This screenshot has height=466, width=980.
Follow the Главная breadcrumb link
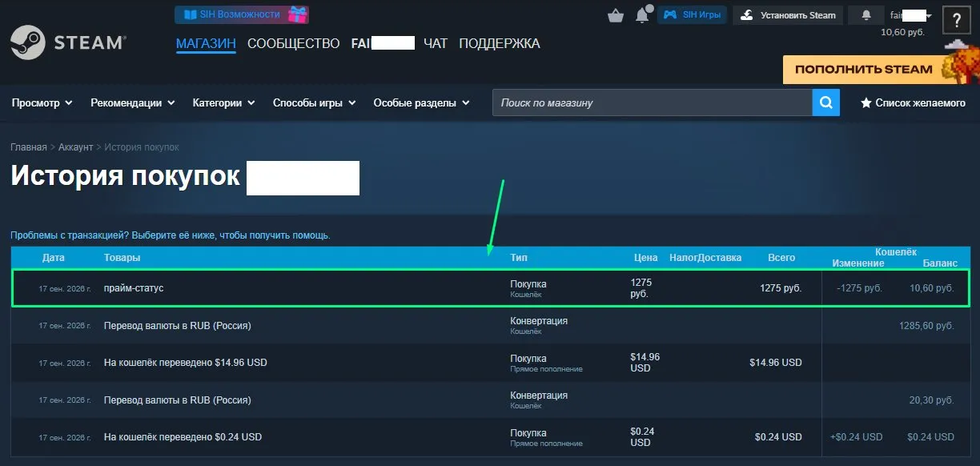tap(29, 147)
